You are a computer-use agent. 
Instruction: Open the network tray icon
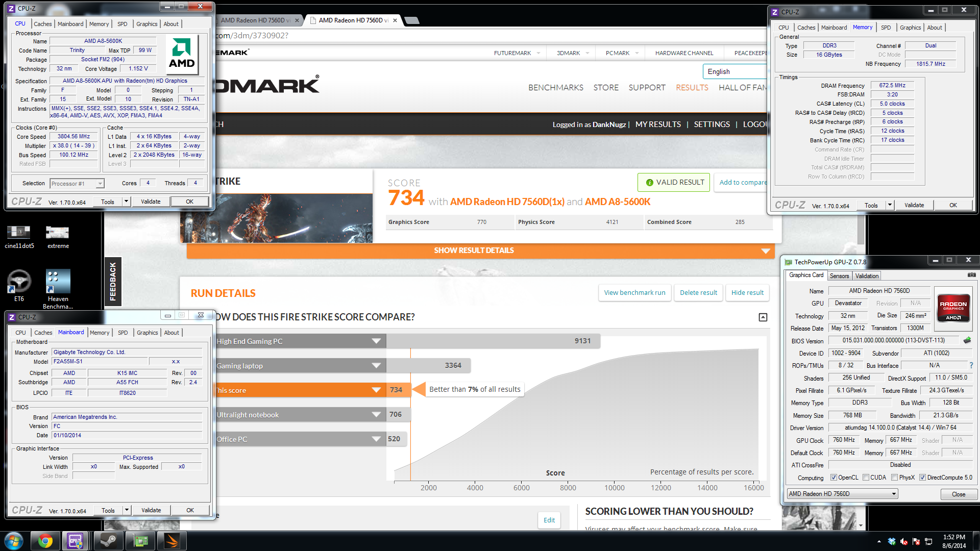coord(928,541)
